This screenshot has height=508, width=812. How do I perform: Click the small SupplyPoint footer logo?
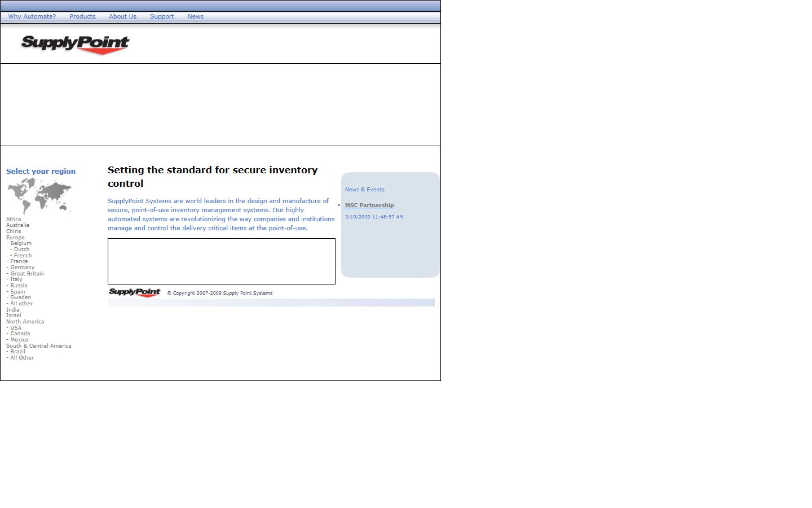(x=134, y=292)
